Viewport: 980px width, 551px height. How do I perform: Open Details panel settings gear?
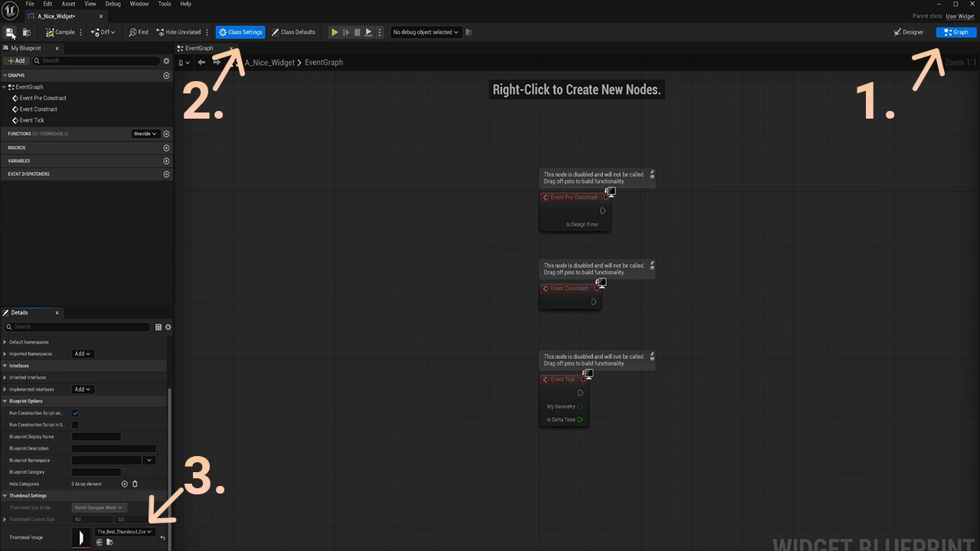coord(168,327)
